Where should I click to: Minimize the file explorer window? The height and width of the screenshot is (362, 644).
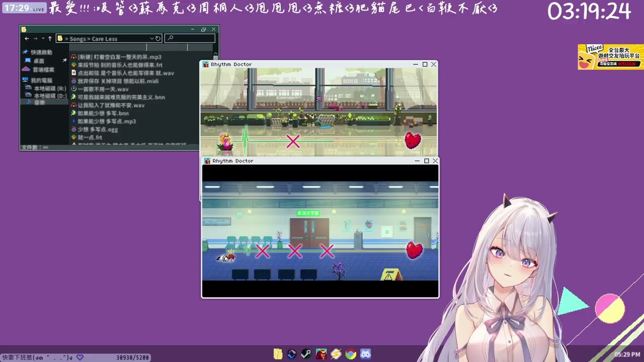point(193,29)
